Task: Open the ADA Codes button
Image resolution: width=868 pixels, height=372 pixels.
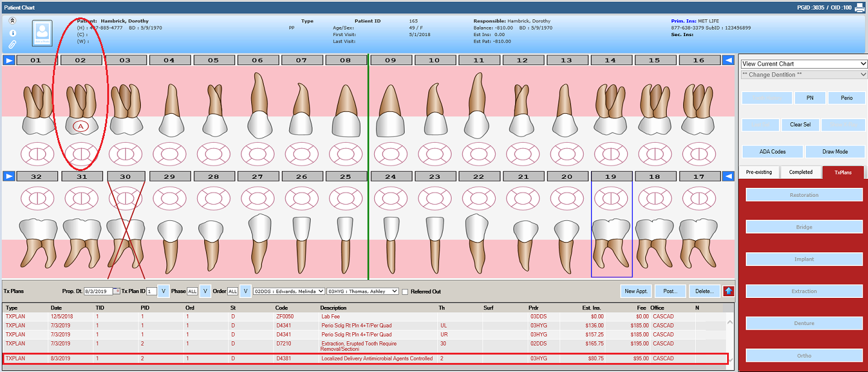Action: [x=772, y=152]
